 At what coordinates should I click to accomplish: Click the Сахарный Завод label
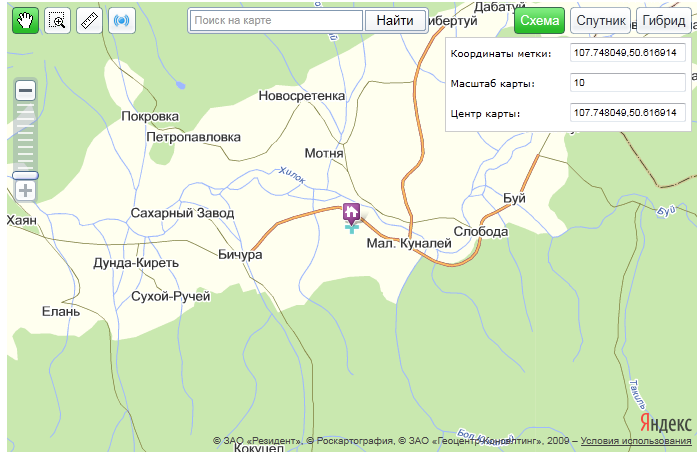coord(182,213)
